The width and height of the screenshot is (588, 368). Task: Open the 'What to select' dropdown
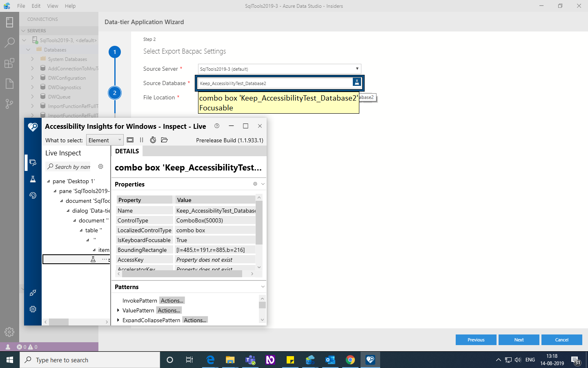click(105, 140)
